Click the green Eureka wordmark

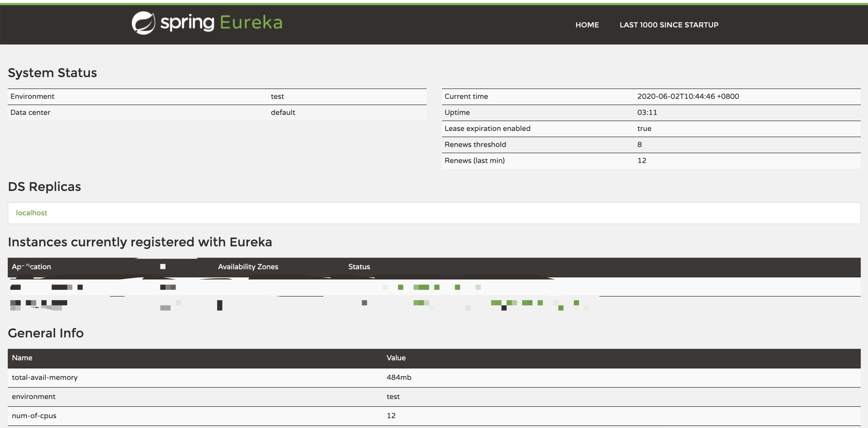tap(251, 23)
